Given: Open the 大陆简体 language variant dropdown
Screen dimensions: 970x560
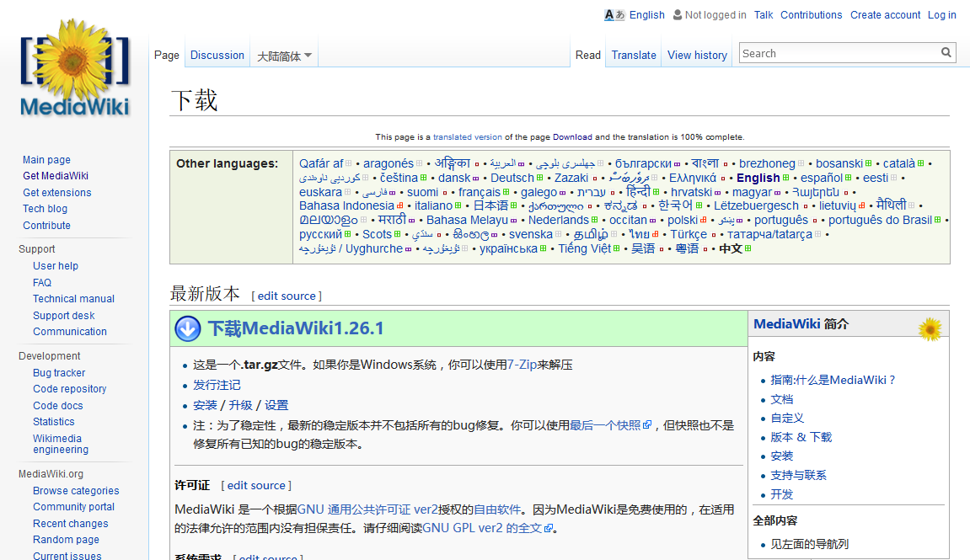Looking at the screenshot, I should tap(284, 56).
